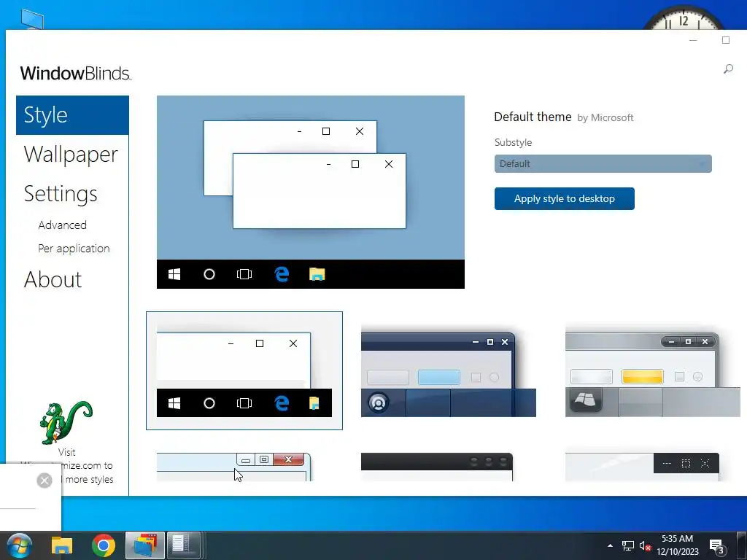The height and width of the screenshot is (560, 747).
Task: Click the Cortana circle in large preview
Action: click(209, 274)
